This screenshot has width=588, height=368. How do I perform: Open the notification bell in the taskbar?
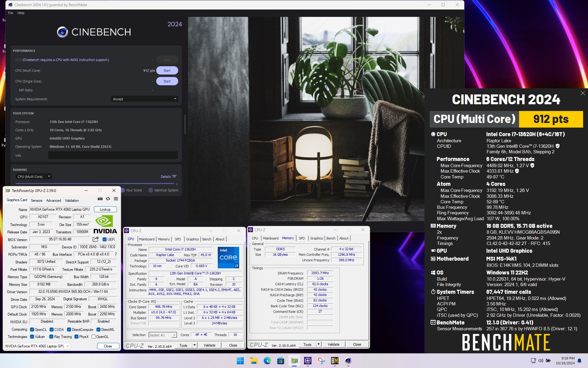(579, 361)
